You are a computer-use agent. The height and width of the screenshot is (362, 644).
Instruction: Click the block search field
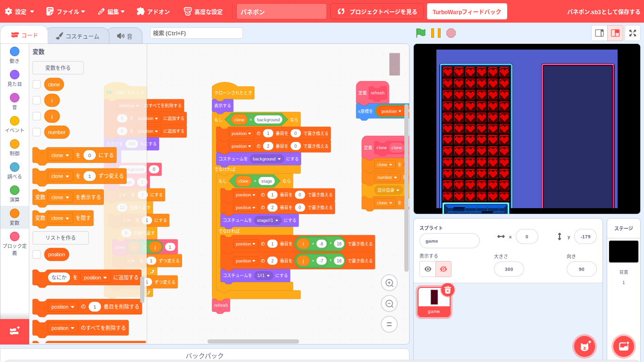click(x=196, y=33)
